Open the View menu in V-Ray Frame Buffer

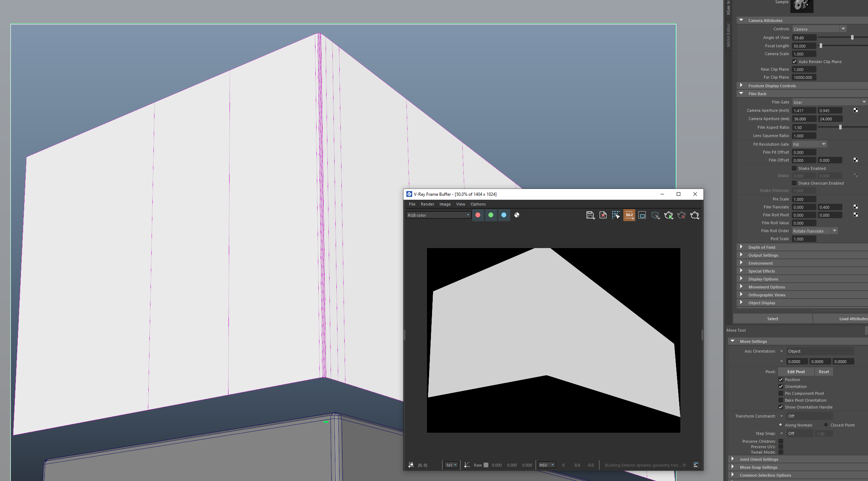coord(461,204)
